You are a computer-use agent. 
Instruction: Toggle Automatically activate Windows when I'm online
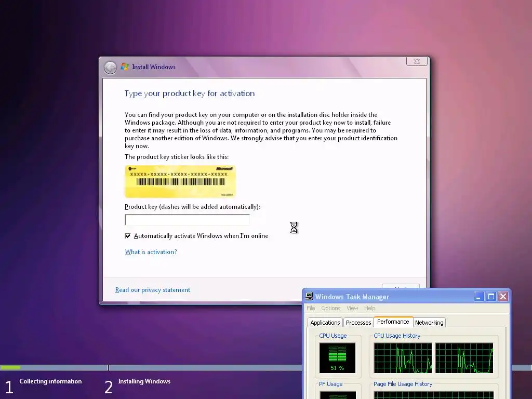click(128, 236)
